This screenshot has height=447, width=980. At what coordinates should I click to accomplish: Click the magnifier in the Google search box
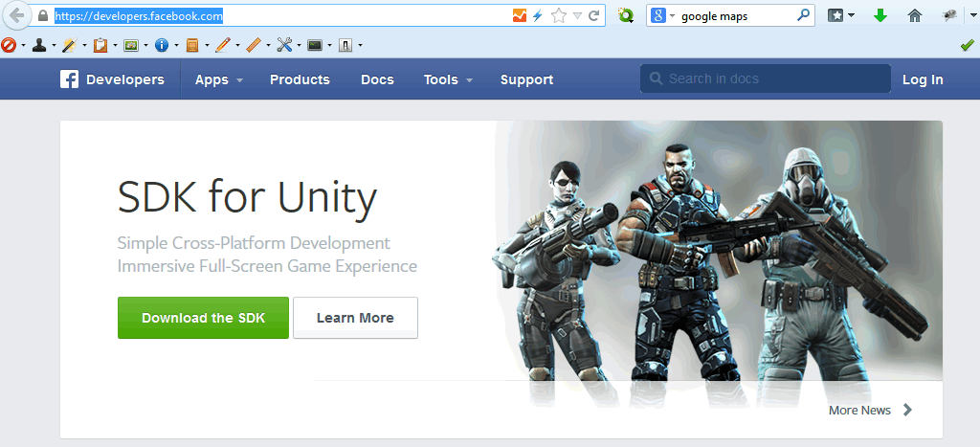pos(803,15)
